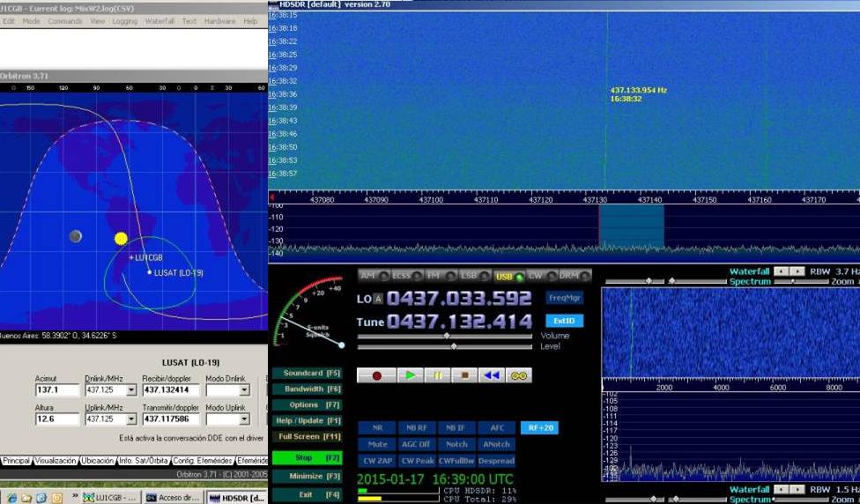Open the Modo Uplink dropdown

point(245,419)
